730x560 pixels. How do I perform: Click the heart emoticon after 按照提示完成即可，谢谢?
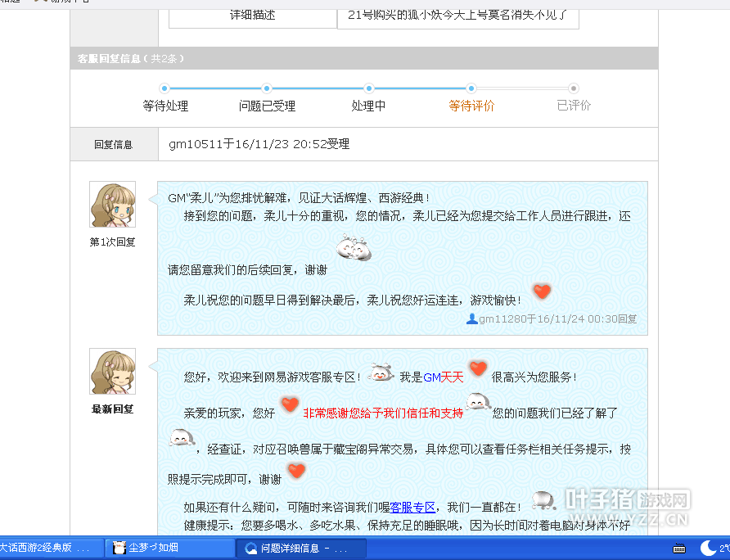pyautogui.click(x=296, y=471)
